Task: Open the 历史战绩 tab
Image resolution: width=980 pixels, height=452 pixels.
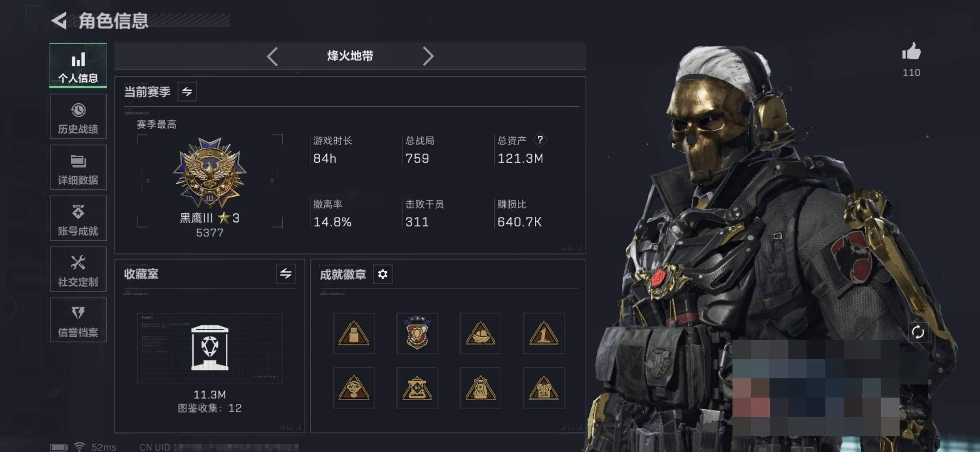Action: [x=78, y=117]
